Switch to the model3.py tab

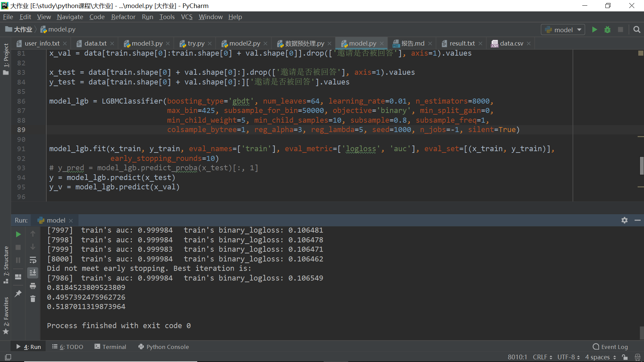click(147, 43)
